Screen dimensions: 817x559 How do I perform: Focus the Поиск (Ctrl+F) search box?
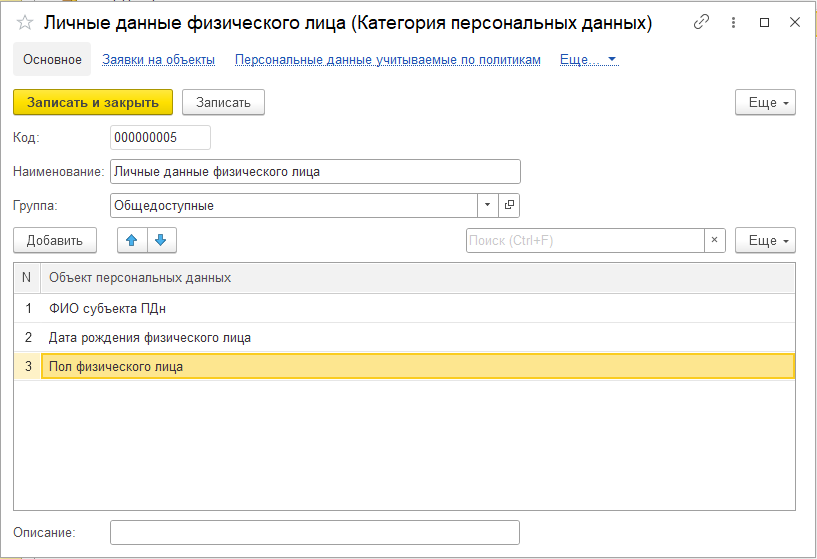(x=585, y=240)
